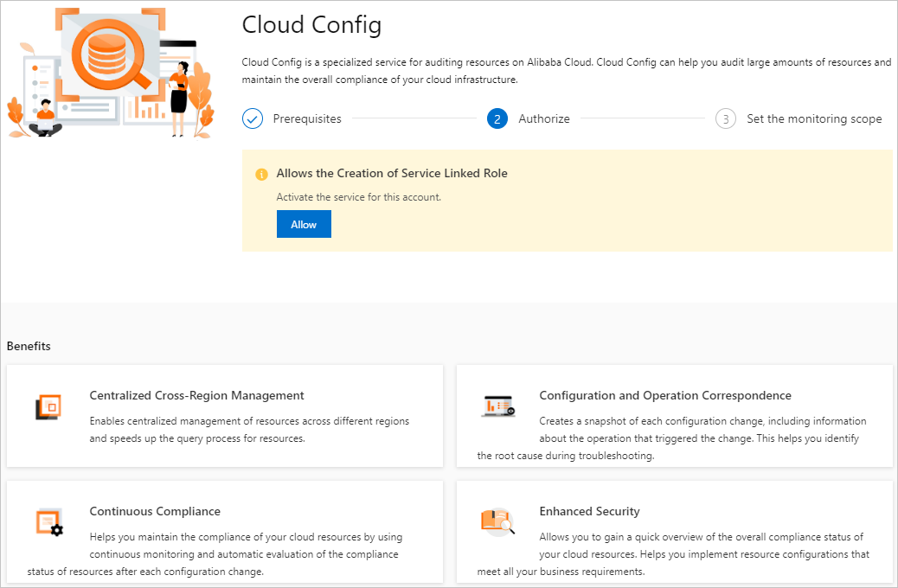Screen dimensions: 898x588
Task: Click the Configuration and Operation Correspondence title
Action: (x=665, y=396)
